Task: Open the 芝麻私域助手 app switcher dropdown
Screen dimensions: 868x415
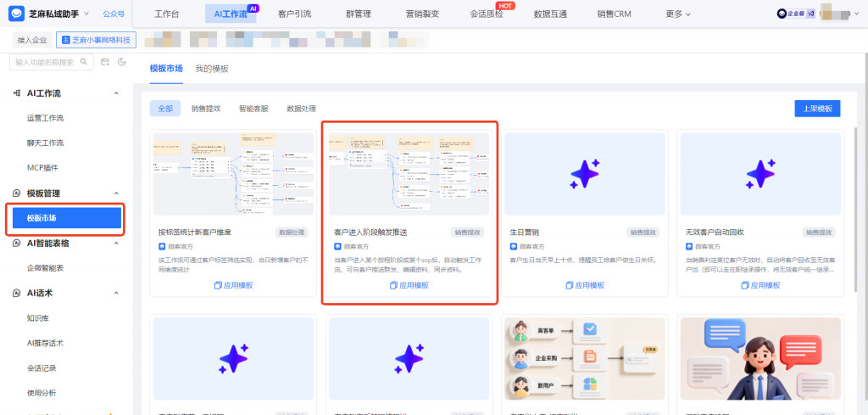Action: tap(86, 14)
